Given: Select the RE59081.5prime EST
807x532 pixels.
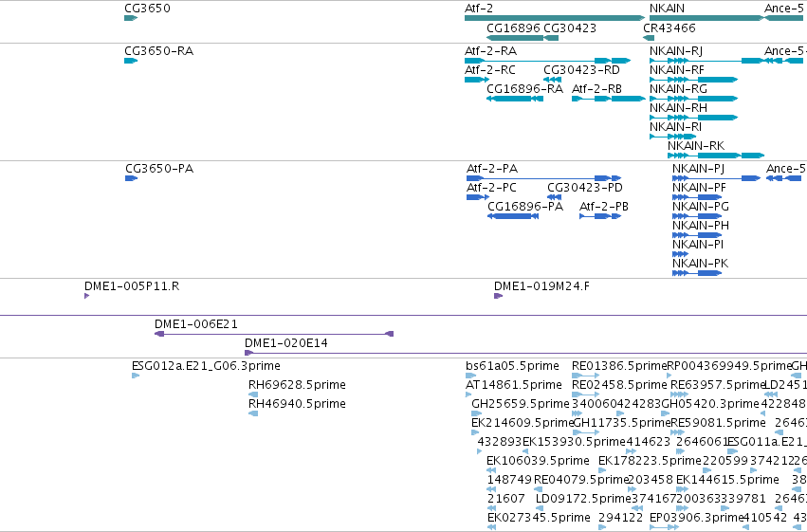Looking at the screenshot, I should pyautogui.click(x=679, y=432).
